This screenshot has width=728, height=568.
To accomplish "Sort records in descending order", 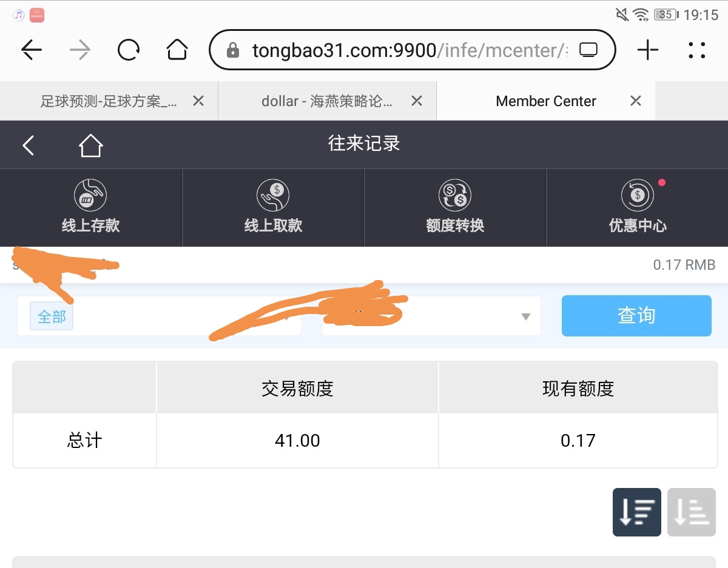I will tap(636, 512).
